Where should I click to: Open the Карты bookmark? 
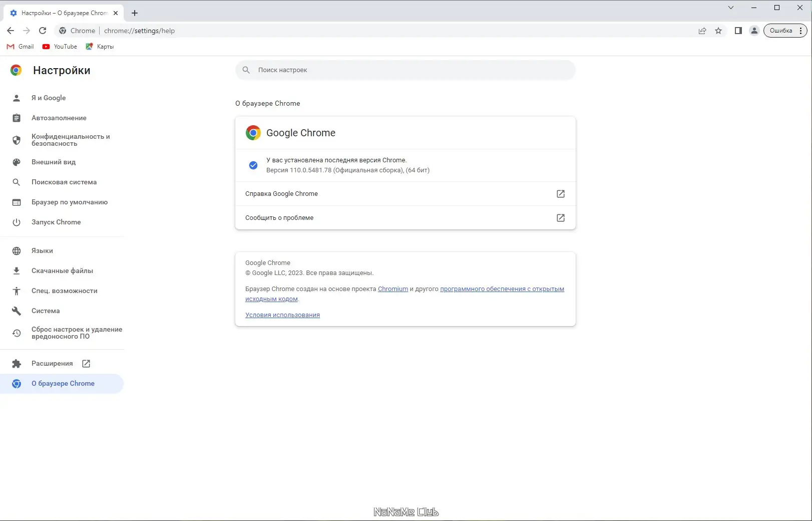[x=100, y=47]
